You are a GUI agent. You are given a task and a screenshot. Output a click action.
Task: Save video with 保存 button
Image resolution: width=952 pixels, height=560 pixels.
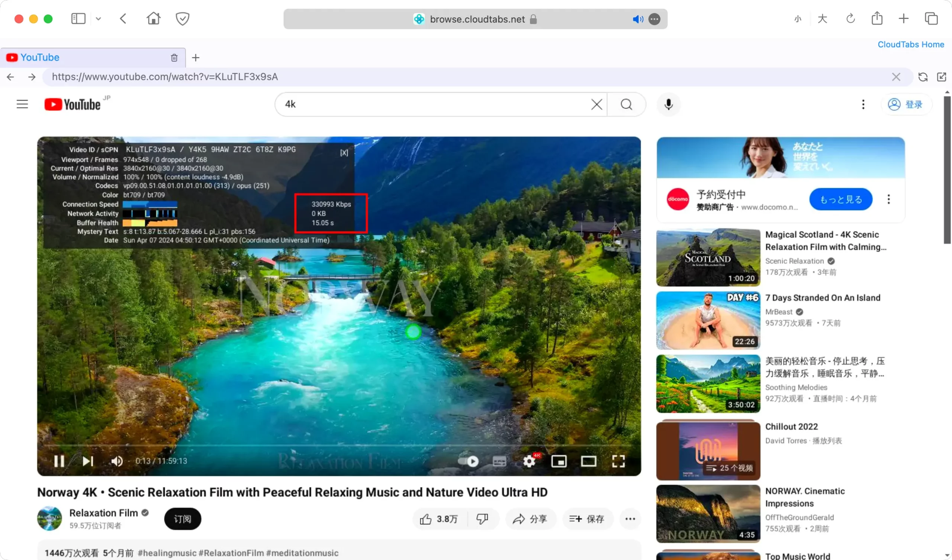(588, 519)
